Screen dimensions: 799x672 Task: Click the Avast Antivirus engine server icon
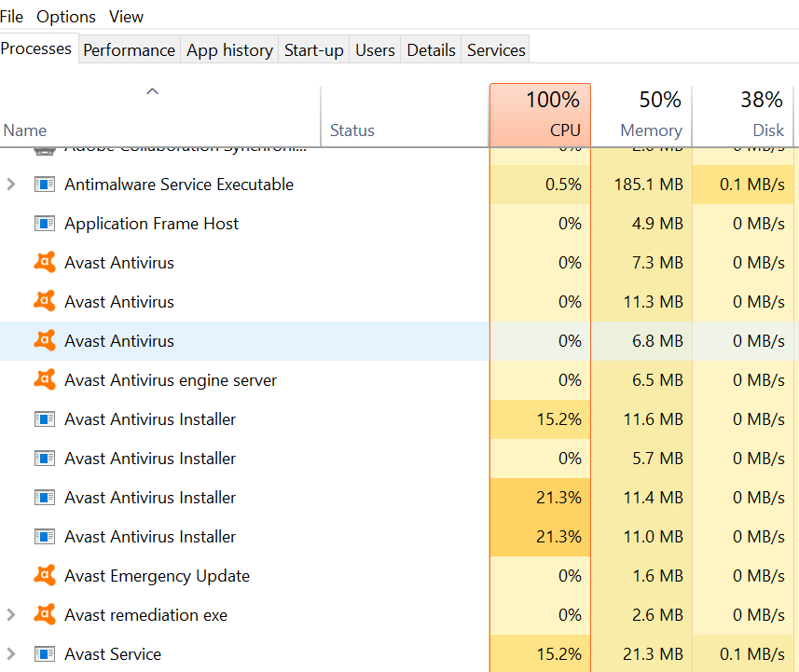[45, 379]
